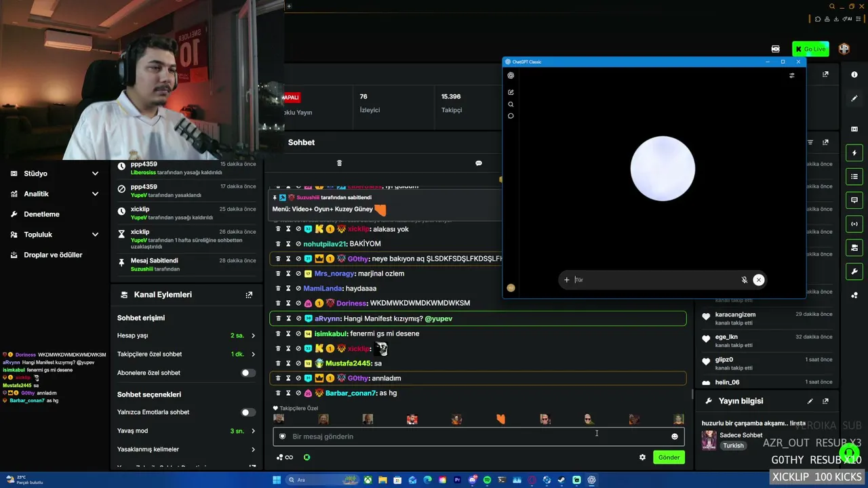Pop out the Kanal Eylemleri panel
The width and height of the screenshot is (868, 488).
249,295
